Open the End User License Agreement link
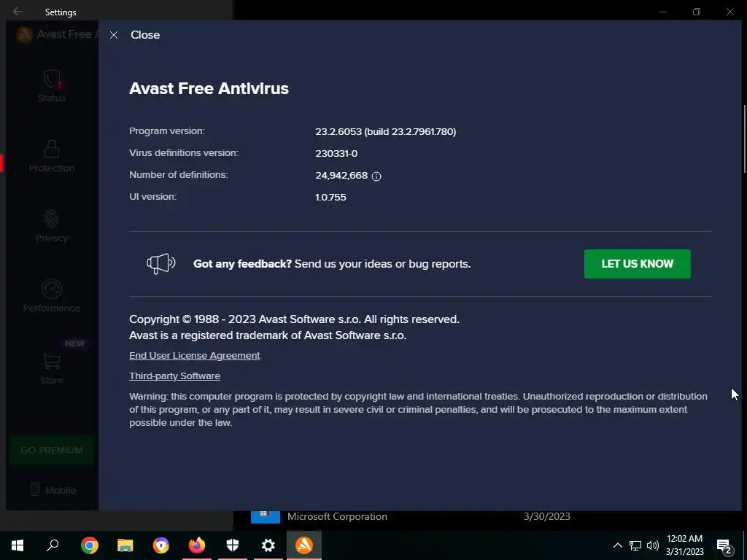Screen dimensions: 747x560 click(x=194, y=356)
